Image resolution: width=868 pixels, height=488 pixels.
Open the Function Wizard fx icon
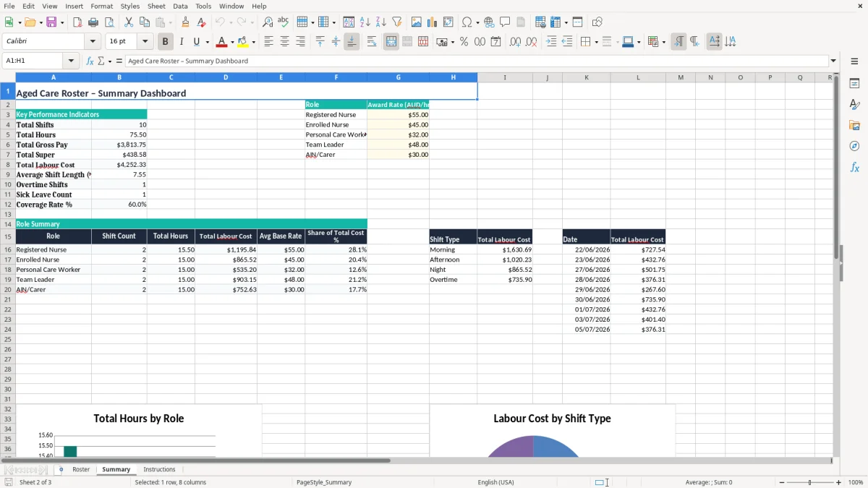point(90,61)
